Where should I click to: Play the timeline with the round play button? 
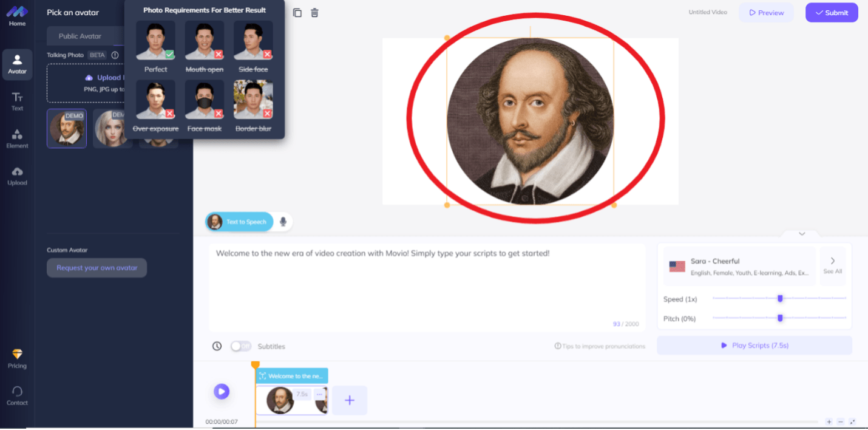[x=222, y=392]
